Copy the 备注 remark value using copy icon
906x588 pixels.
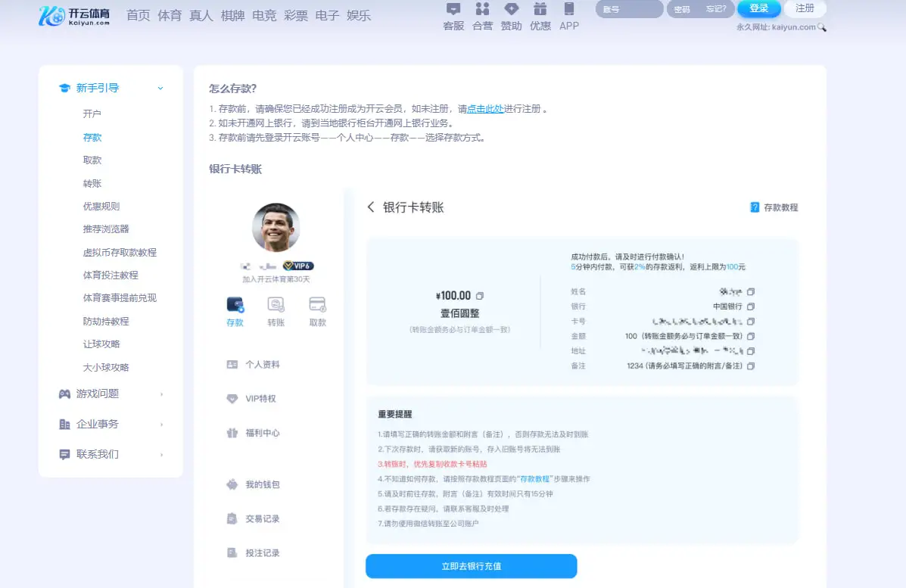(750, 366)
